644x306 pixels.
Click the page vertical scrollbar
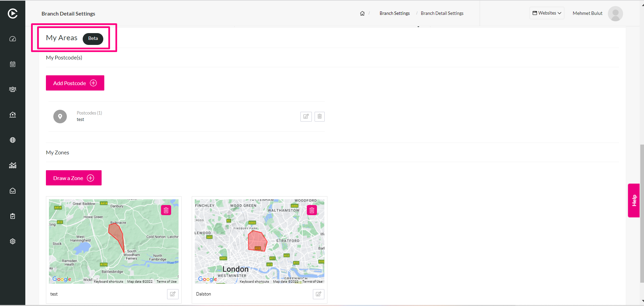(642, 213)
